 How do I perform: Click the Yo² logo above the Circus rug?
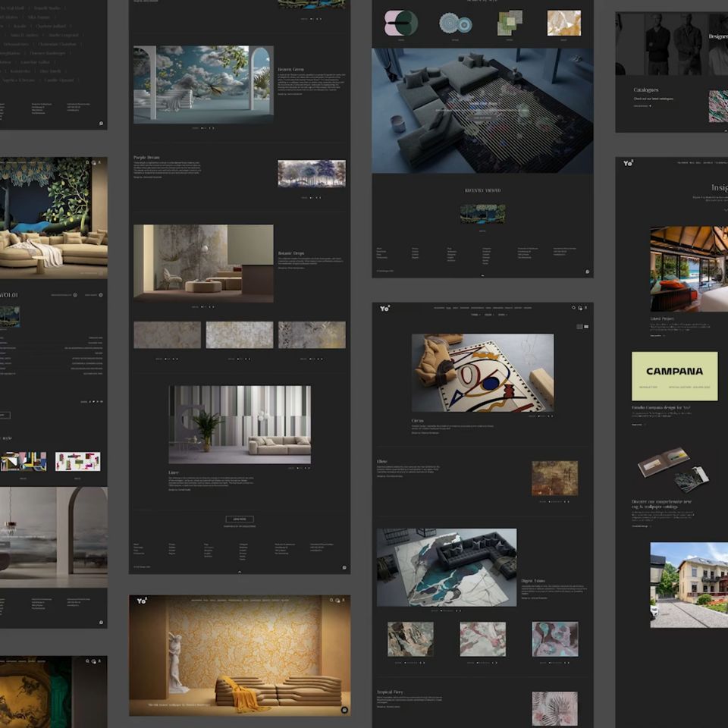pyautogui.click(x=385, y=308)
